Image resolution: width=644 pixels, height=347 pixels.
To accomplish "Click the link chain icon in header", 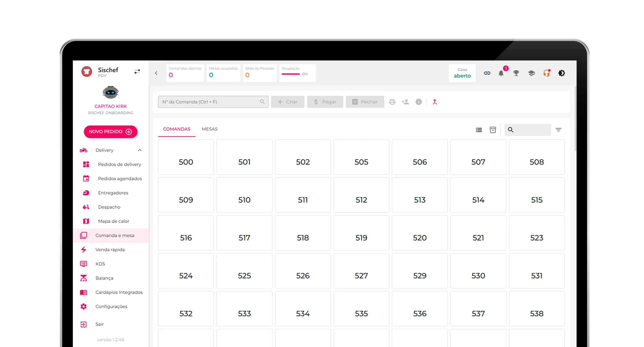I will 487,73.
